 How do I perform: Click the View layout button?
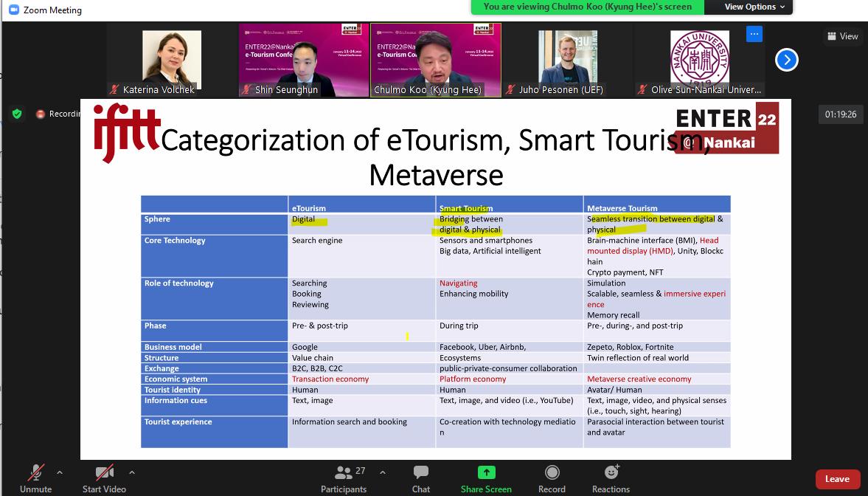click(x=842, y=36)
